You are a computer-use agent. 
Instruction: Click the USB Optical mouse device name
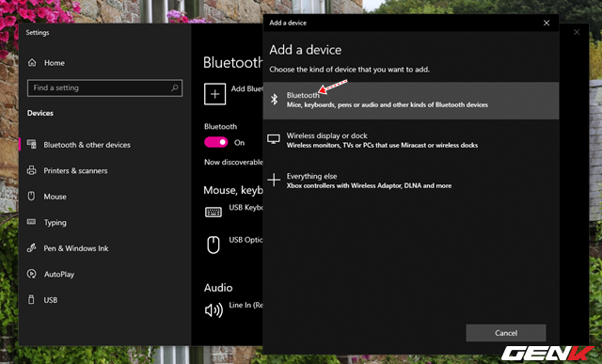pos(246,240)
